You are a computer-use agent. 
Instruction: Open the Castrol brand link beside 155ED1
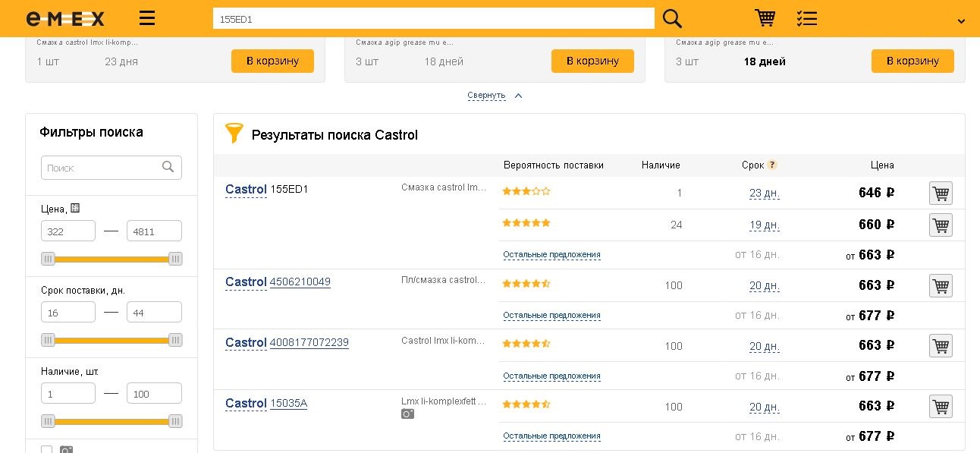246,189
